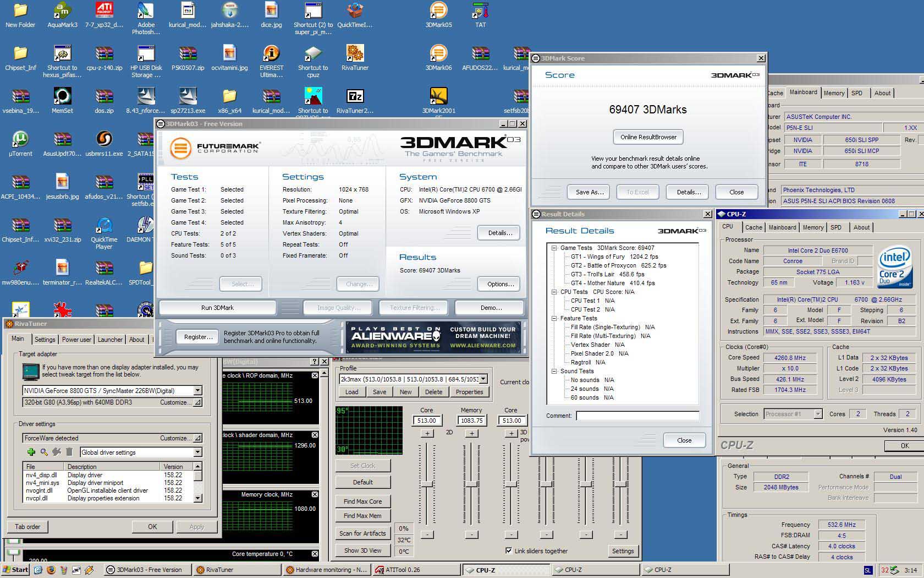The image size is (924, 578).
Task: Click Run 3DMark button
Action: 217,308
